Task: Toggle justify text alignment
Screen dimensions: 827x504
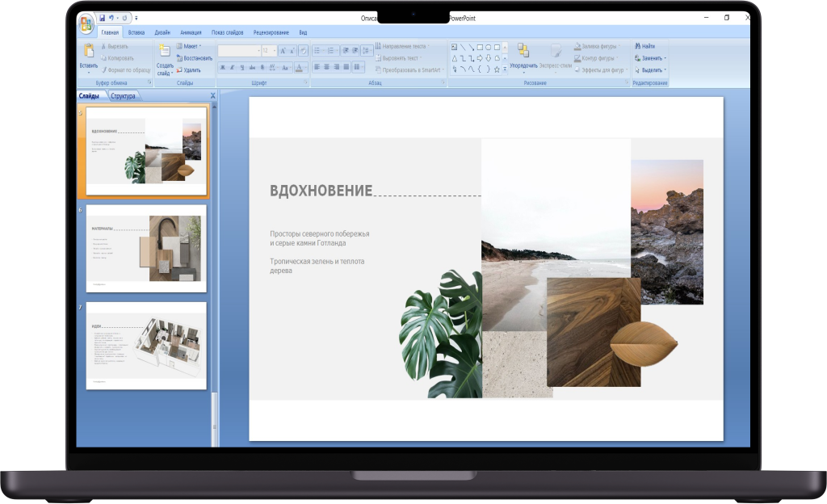Action: point(346,67)
